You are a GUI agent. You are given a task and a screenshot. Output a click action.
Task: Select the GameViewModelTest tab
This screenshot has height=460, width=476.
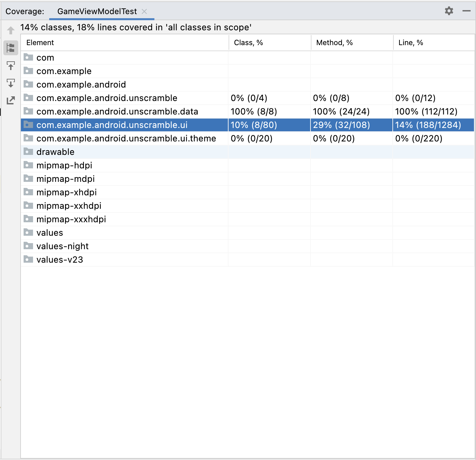click(97, 11)
